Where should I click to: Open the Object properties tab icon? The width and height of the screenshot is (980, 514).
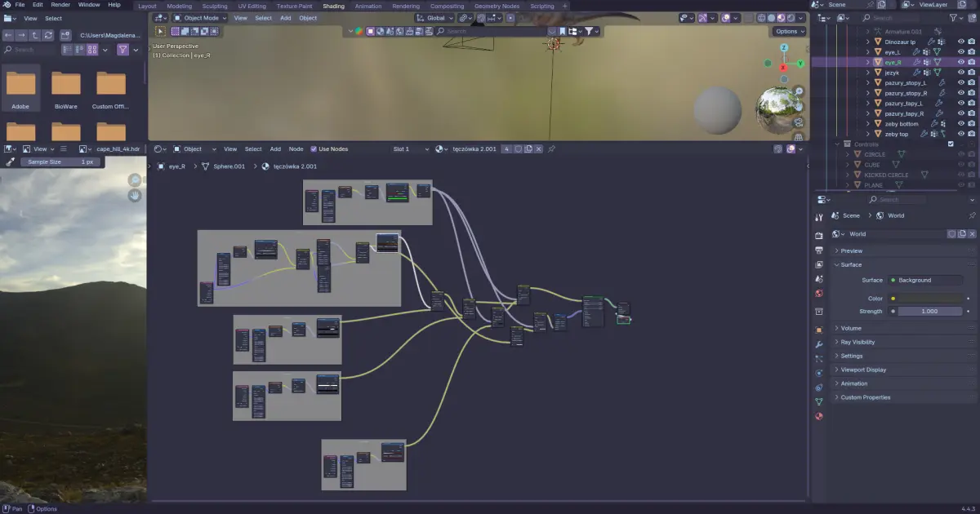pyautogui.click(x=819, y=330)
